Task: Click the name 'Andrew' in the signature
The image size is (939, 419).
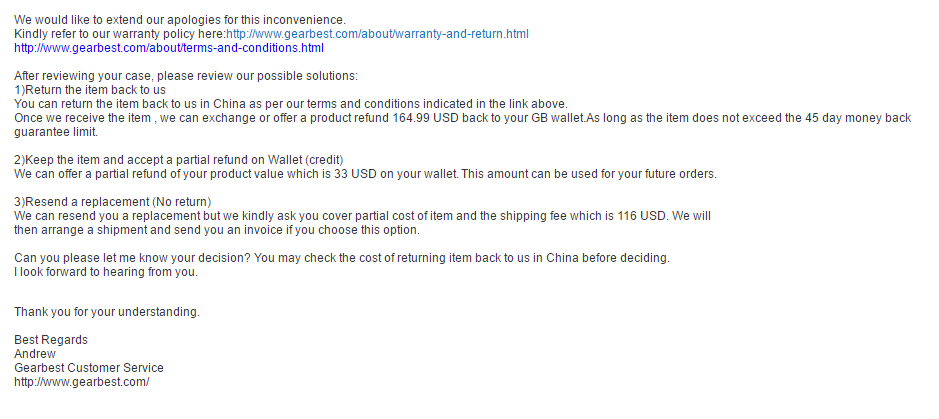Action: [x=35, y=354]
